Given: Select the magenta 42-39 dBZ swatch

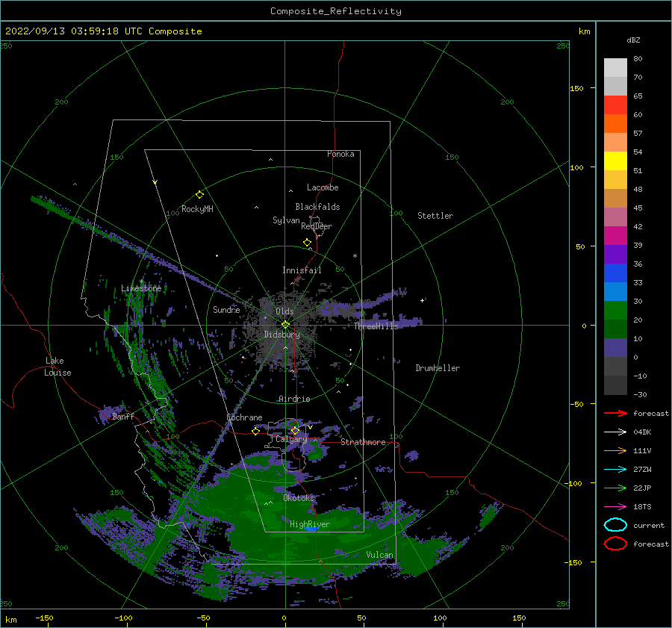Looking at the screenshot, I should click(615, 236).
